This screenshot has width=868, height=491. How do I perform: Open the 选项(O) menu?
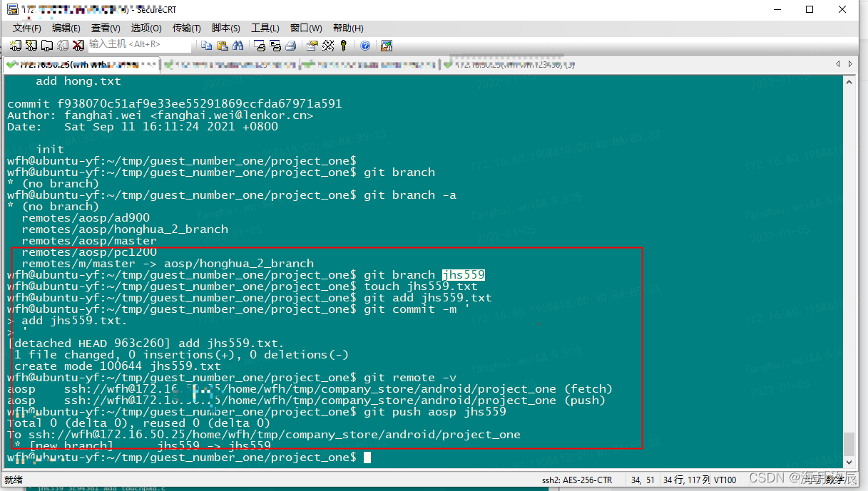click(x=146, y=28)
